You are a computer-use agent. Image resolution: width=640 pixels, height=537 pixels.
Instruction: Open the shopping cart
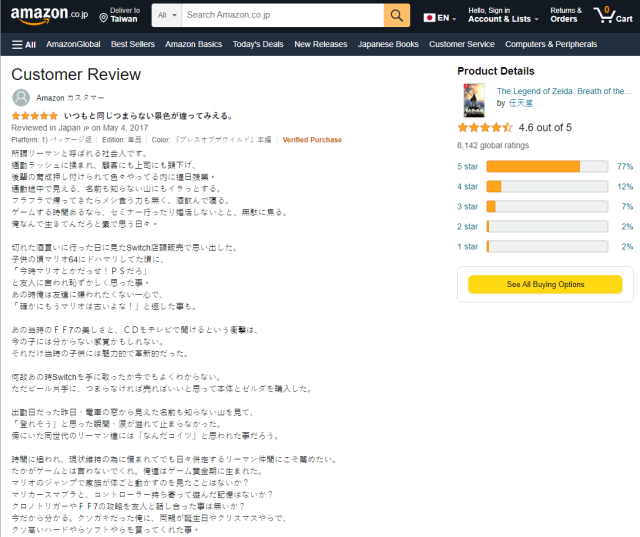(x=612, y=15)
